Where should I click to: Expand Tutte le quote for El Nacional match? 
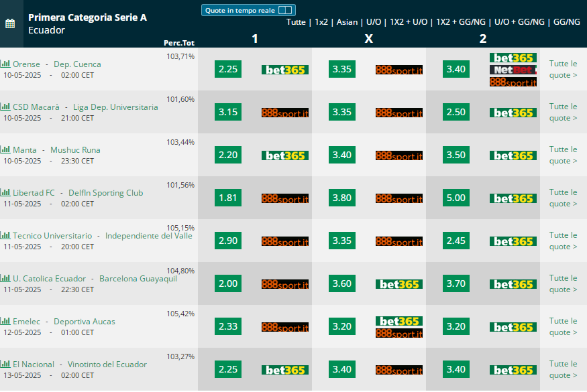563,370
